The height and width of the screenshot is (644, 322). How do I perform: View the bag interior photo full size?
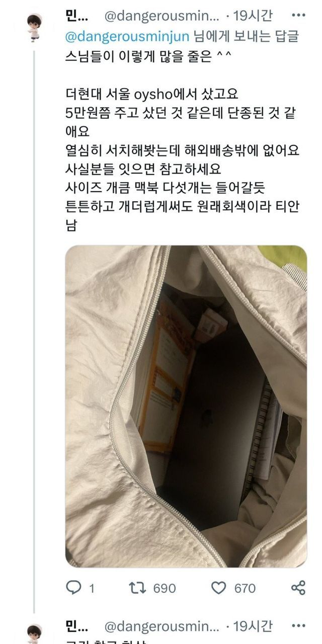pos(186,407)
